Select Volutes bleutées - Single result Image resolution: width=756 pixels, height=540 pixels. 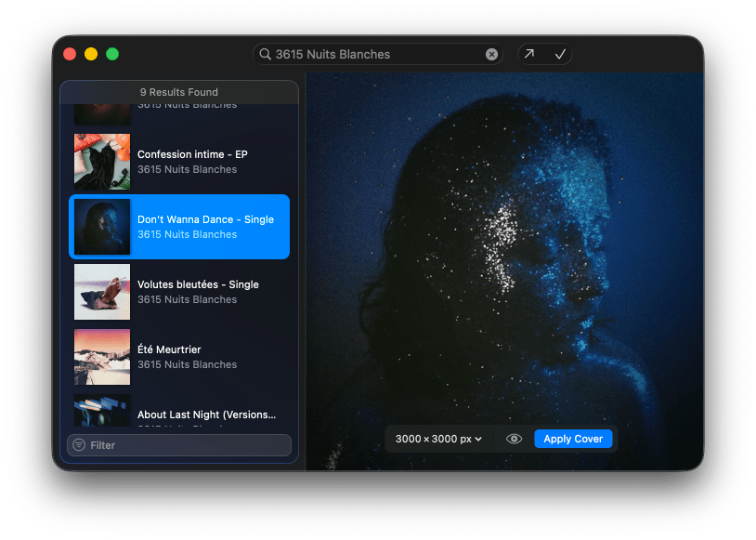click(179, 292)
